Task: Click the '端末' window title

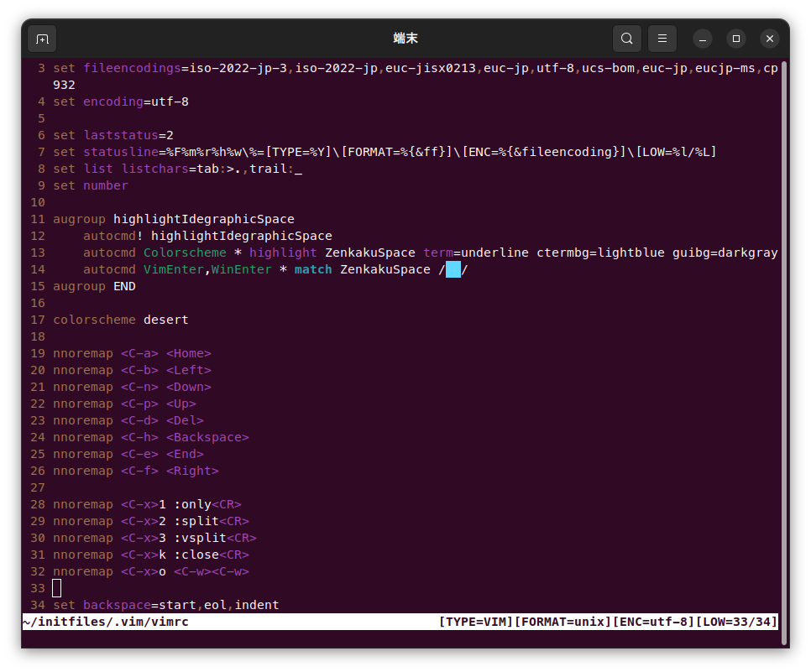Action: pos(405,39)
